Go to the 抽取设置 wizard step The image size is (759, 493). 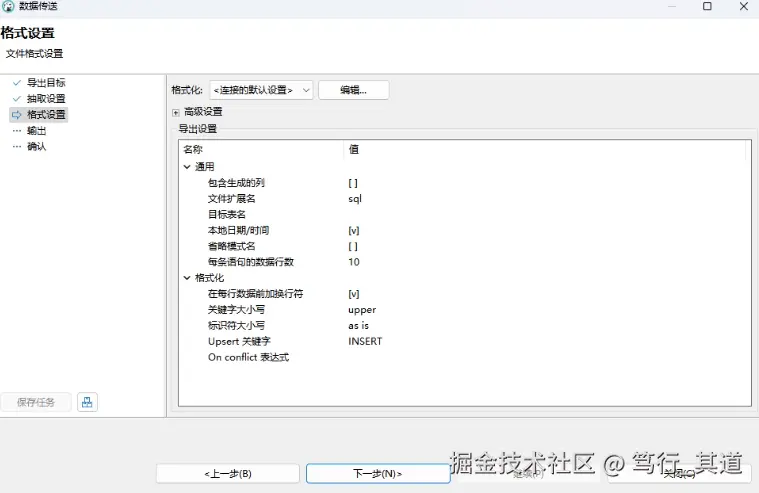click(46, 99)
